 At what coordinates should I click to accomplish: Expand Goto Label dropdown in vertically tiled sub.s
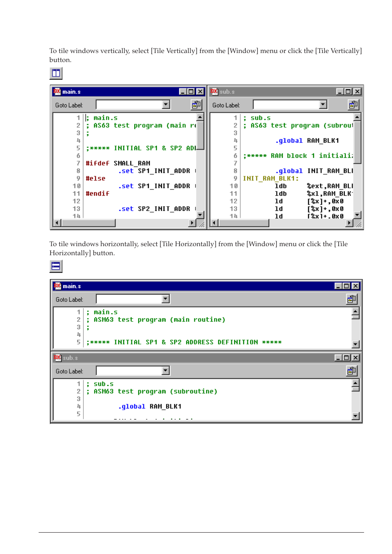pyautogui.click(x=323, y=105)
